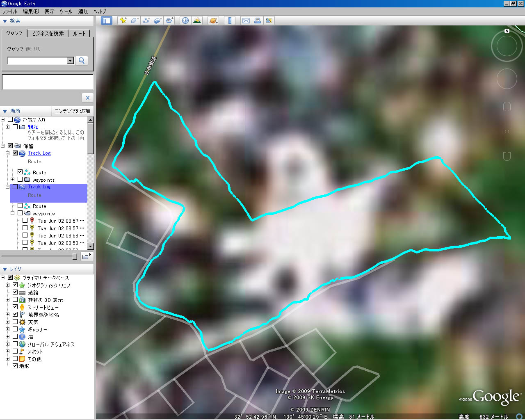Click the コンテンツを追加 button
The width and height of the screenshot is (525, 420).
tap(73, 111)
